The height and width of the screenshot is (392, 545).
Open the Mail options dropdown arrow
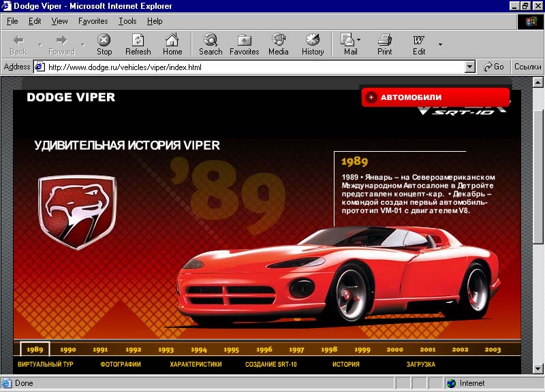click(x=359, y=39)
